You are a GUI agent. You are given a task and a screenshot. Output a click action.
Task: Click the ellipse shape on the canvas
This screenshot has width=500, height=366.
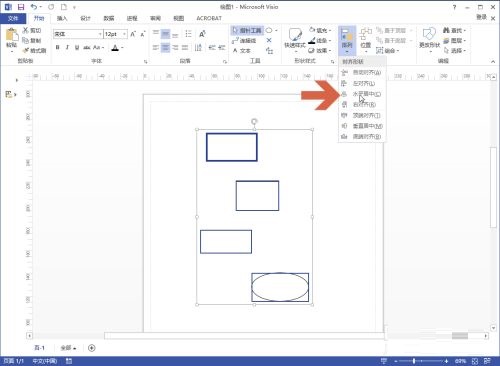coord(280,287)
